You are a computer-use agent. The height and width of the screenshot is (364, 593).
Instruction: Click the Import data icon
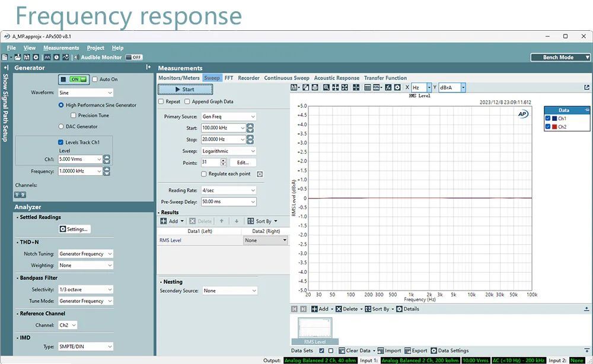click(x=381, y=351)
